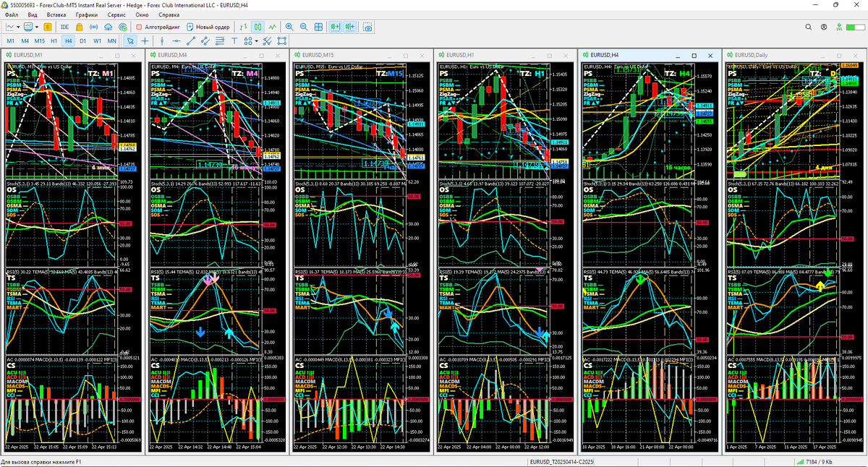Select the cursor pointer tool
This screenshot has height=467, width=868.
click(130, 41)
